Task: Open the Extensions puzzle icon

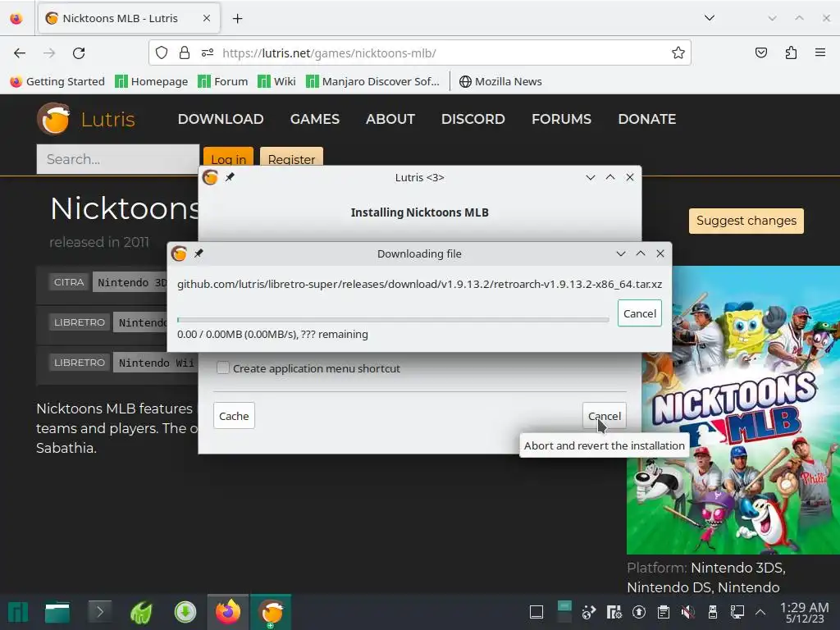Action: point(791,53)
